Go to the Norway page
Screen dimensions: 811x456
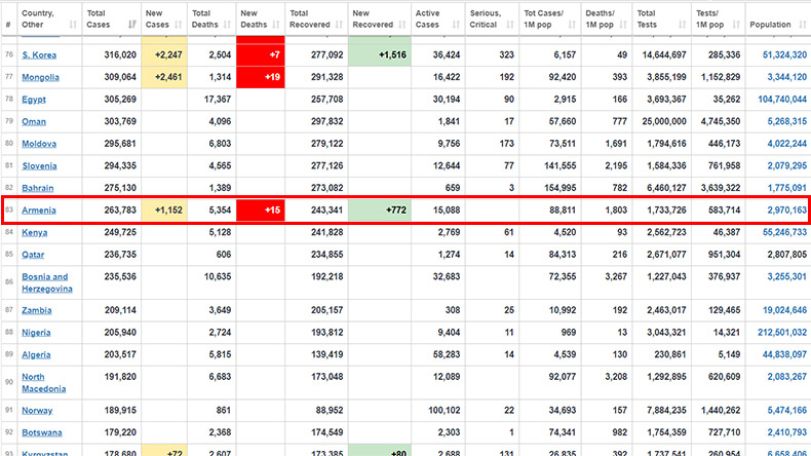tap(37, 411)
